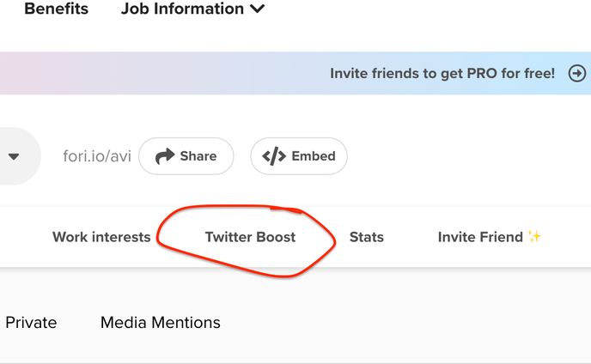
Task: Open the Invite Friend tab
Action: click(x=480, y=237)
